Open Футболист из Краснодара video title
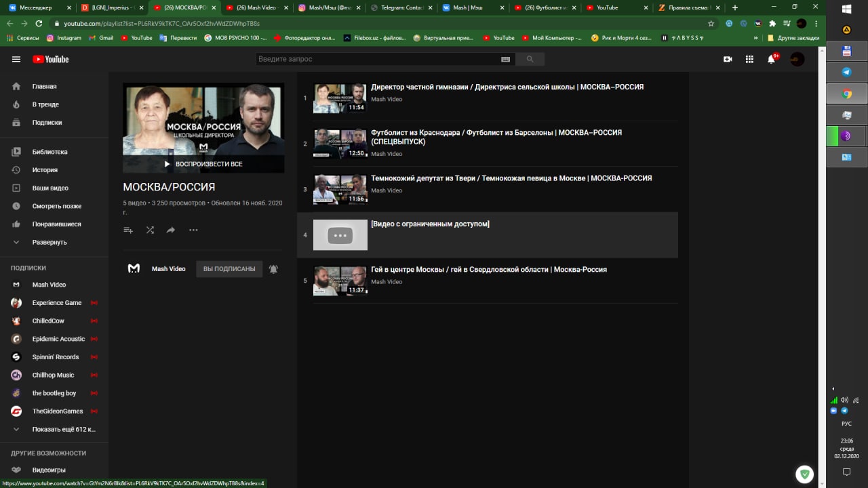868x488 pixels. (496, 137)
